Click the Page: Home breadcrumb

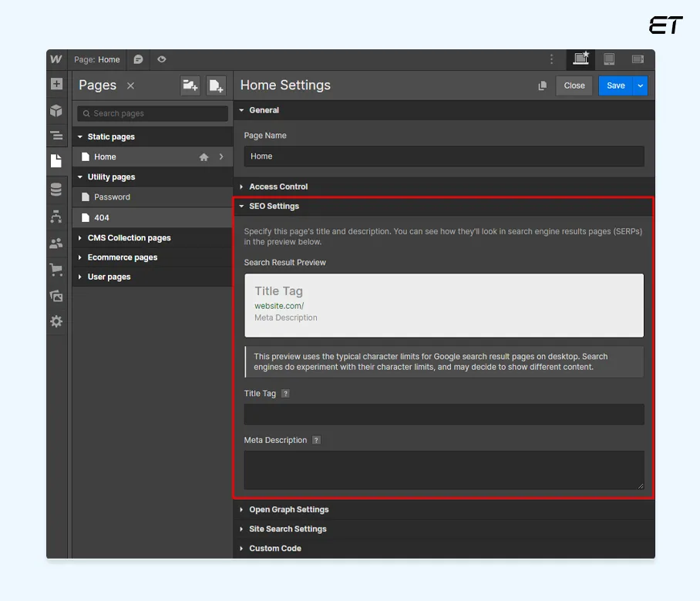click(97, 59)
